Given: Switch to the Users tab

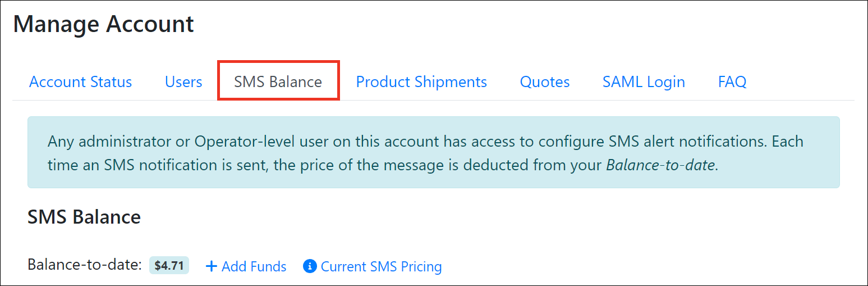Looking at the screenshot, I should click(183, 82).
